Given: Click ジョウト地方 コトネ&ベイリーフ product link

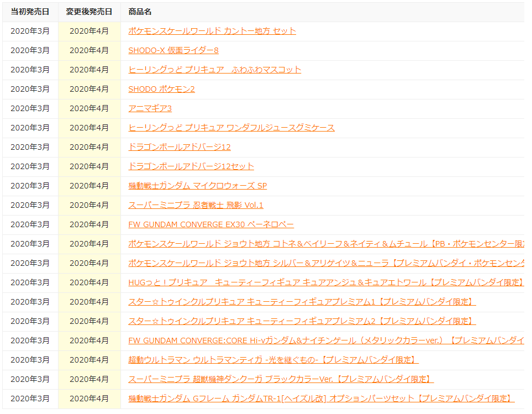Looking at the screenshot, I should pos(325,244).
